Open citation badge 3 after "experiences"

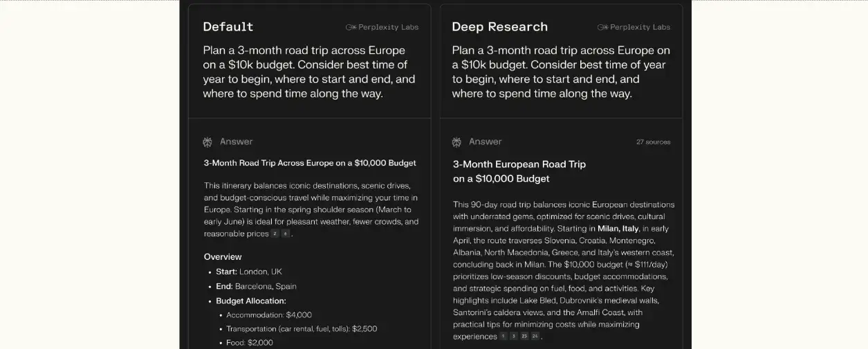[x=514, y=337]
